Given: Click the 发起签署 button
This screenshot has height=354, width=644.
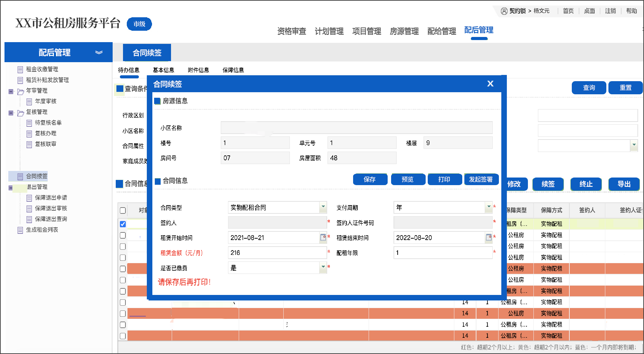Looking at the screenshot, I should [481, 179].
